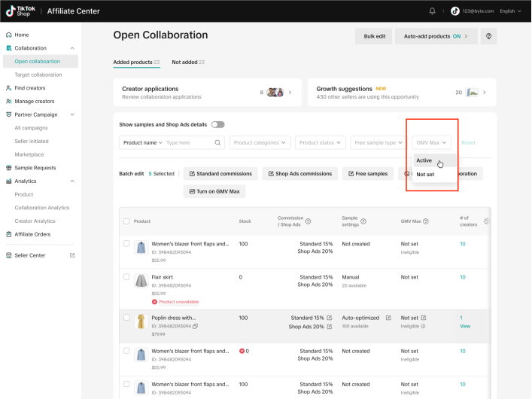Toggle Show samples and Shop Ads details

coord(218,124)
